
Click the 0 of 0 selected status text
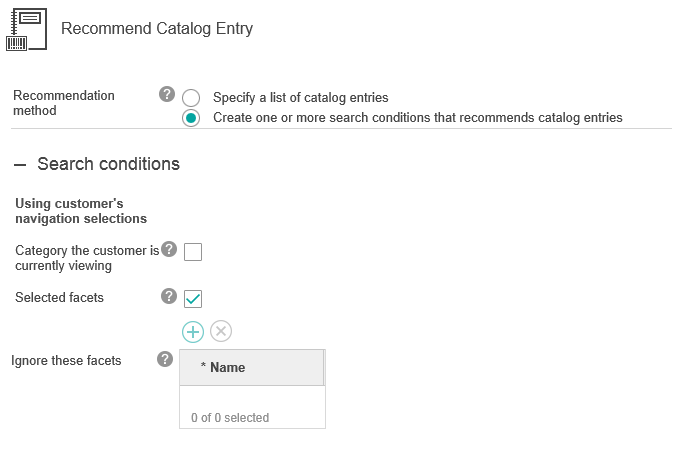230,418
